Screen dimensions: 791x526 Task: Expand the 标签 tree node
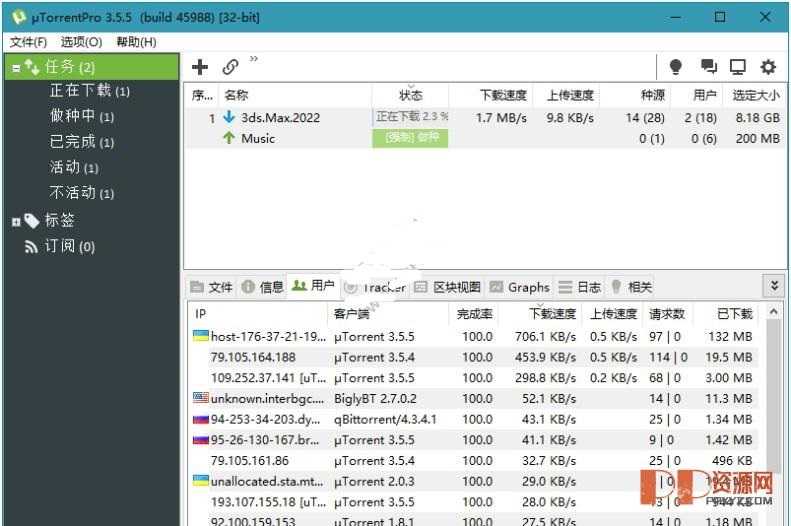(x=16, y=222)
